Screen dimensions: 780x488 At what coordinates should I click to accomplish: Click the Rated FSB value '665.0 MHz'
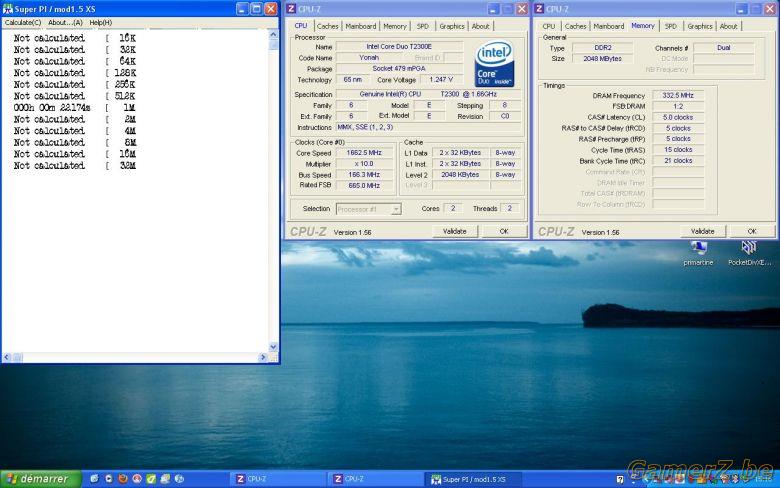coord(364,186)
